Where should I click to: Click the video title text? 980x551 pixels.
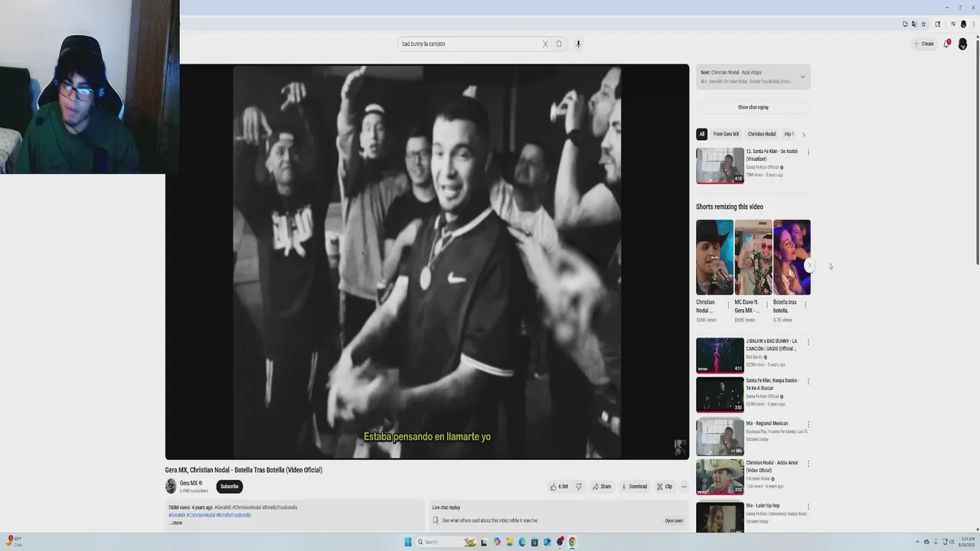click(243, 470)
